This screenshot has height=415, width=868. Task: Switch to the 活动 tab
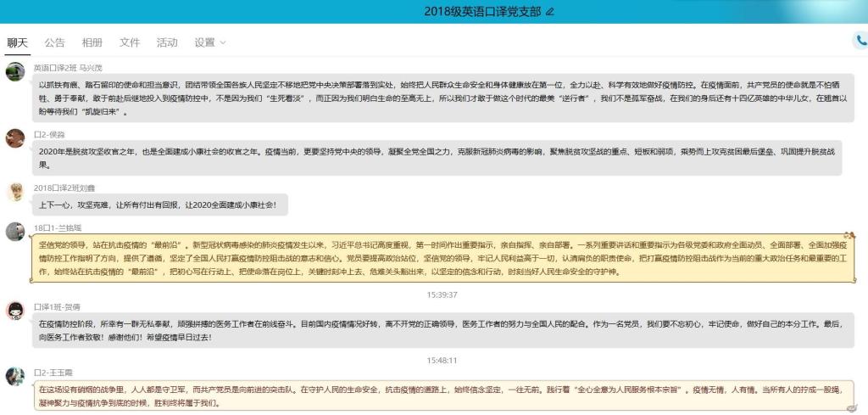[167, 42]
